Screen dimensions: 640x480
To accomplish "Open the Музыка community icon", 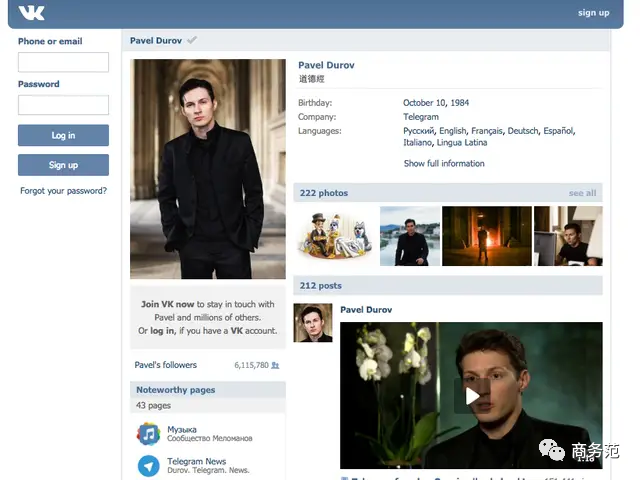I will tap(148, 434).
